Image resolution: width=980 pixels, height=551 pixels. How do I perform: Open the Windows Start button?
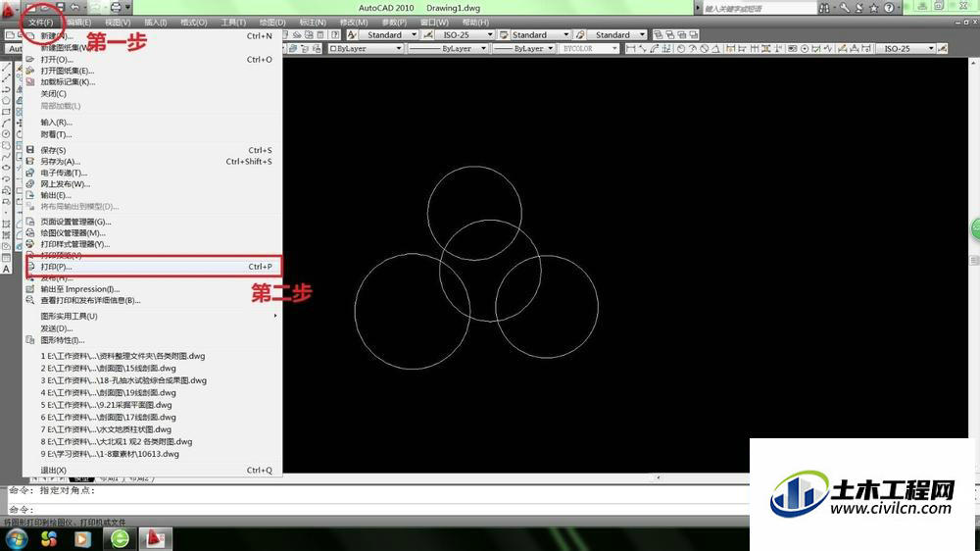[x=17, y=538]
